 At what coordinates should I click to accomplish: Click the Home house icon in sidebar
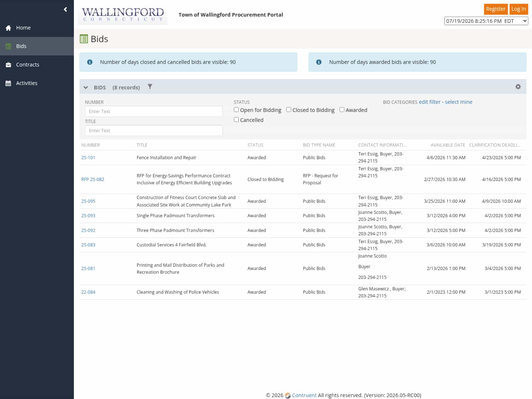pyautogui.click(x=8, y=28)
